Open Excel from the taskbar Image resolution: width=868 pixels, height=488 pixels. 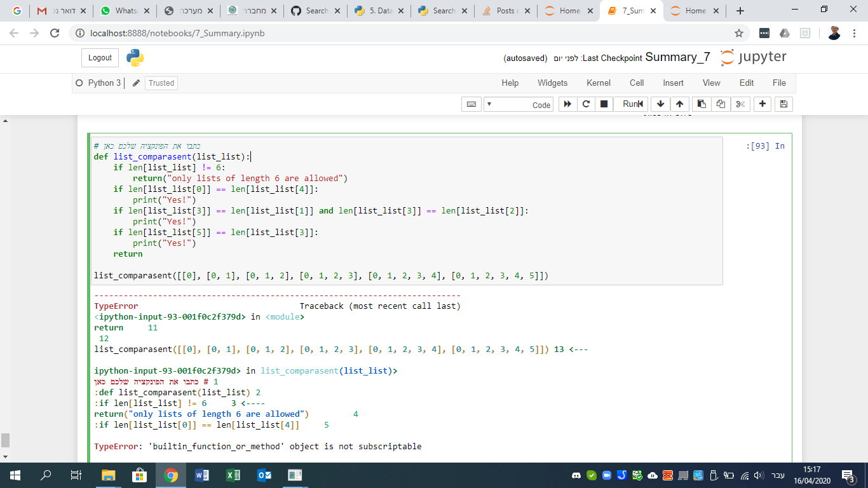pos(233,475)
